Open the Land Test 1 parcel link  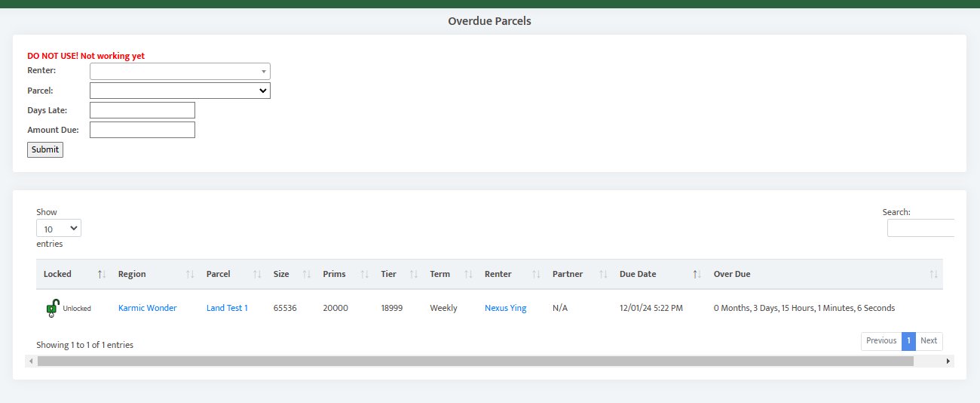pyautogui.click(x=227, y=308)
